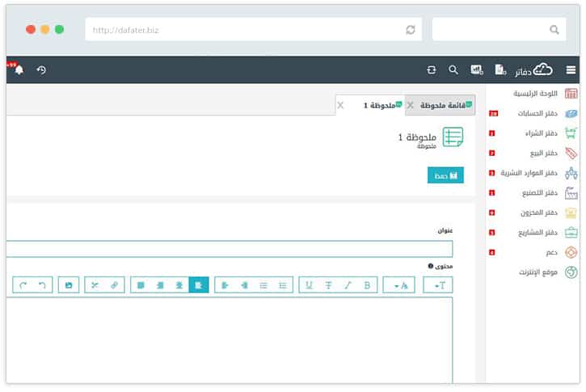Close the ملحوظة 1 tab
Screen dimensions: 586x392
(x=339, y=105)
